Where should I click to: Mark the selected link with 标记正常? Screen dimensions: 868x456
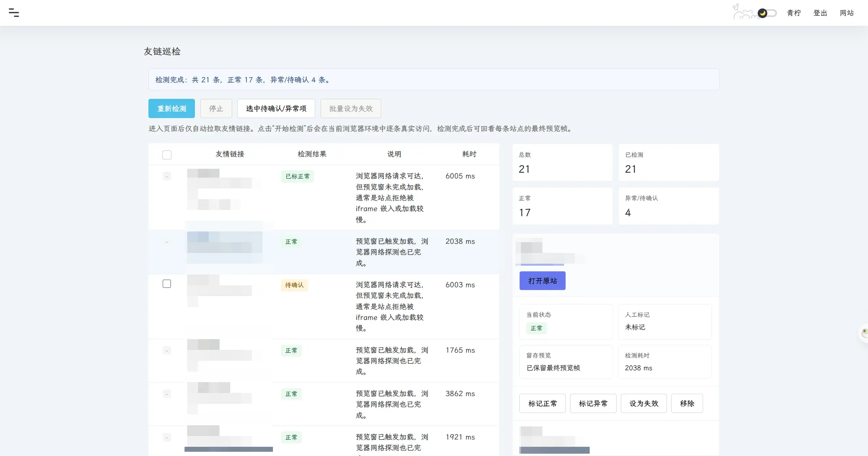click(542, 403)
